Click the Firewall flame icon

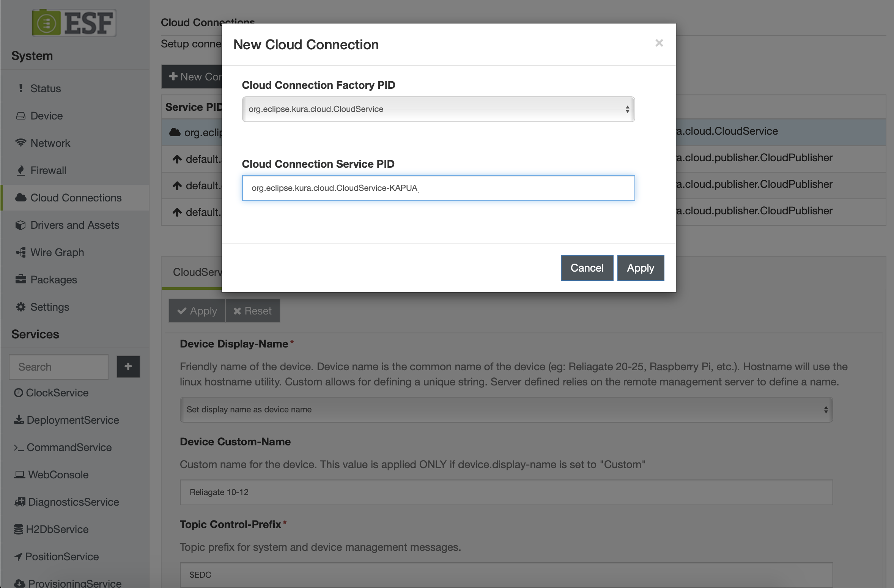21,170
